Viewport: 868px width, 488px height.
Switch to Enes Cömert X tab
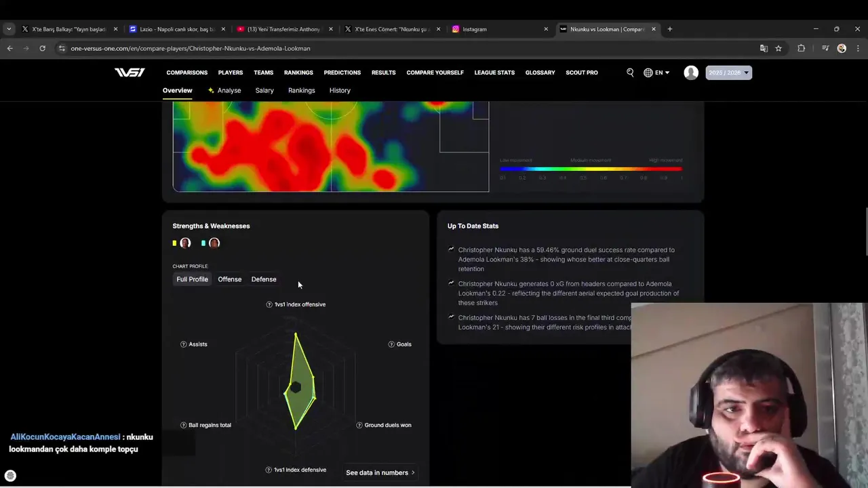pyautogui.click(x=393, y=29)
